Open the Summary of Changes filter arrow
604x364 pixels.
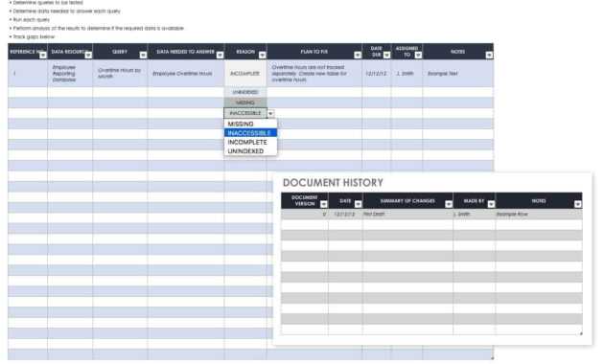(x=449, y=204)
